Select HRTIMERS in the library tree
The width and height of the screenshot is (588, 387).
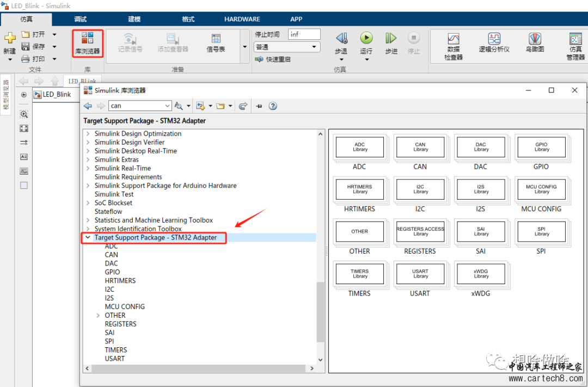120,281
